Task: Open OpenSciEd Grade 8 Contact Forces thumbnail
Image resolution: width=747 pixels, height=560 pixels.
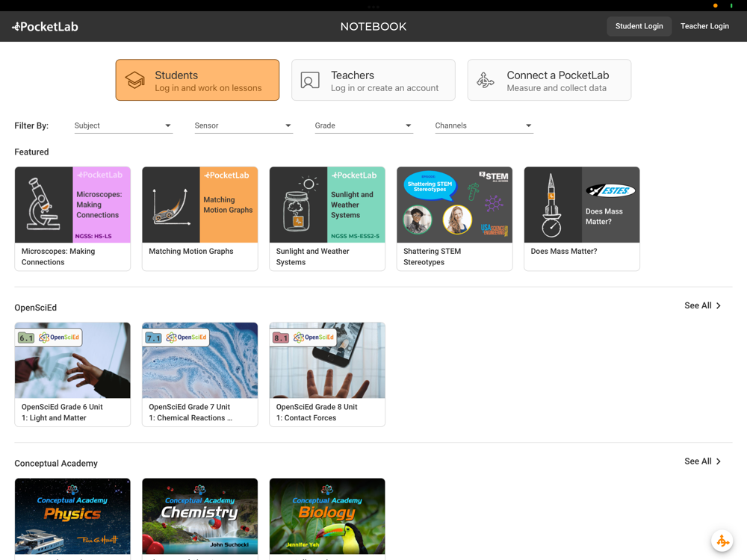Action: (327, 361)
